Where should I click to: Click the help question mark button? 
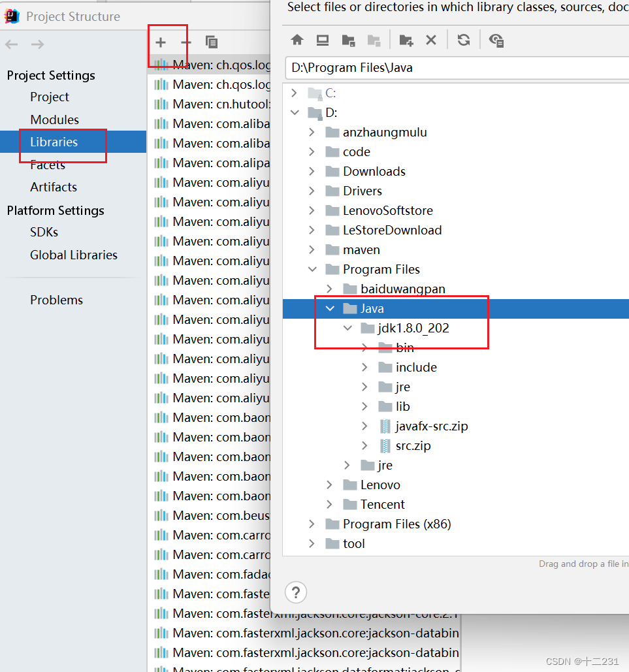(295, 592)
